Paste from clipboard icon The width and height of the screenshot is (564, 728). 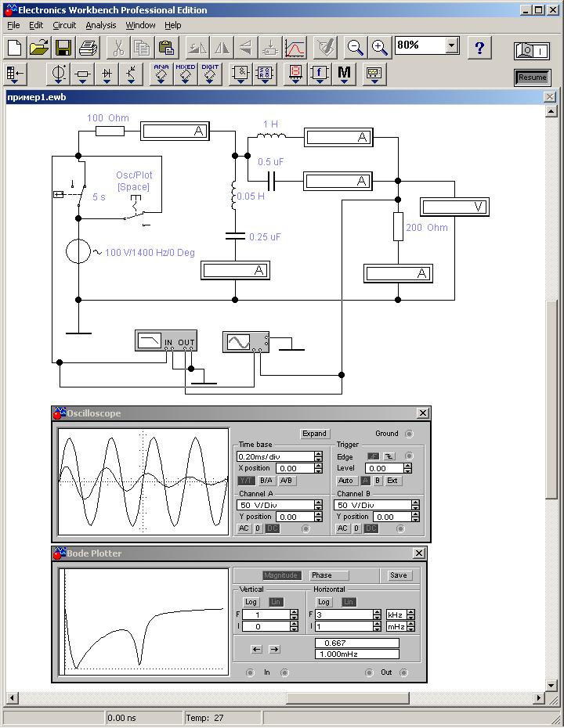pos(166,48)
